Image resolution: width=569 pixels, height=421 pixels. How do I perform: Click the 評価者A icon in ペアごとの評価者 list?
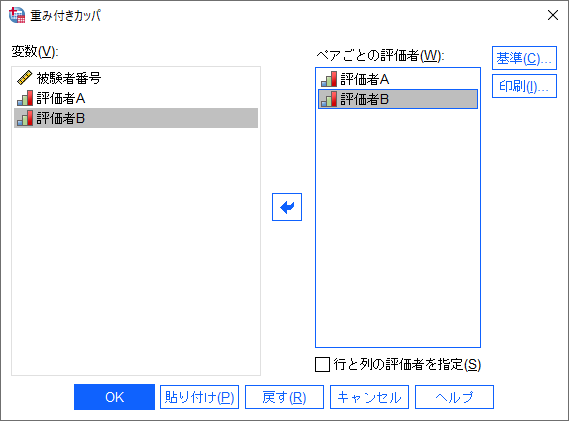(x=329, y=79)
